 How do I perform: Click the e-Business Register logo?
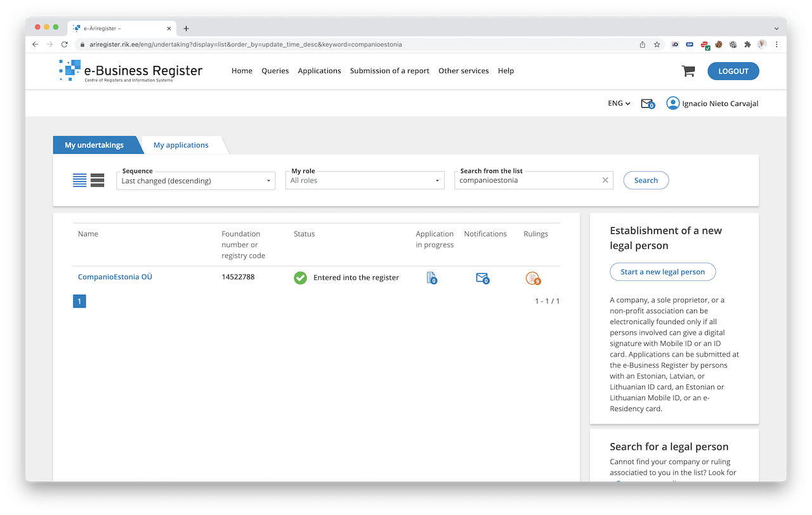tap(131, 71)
